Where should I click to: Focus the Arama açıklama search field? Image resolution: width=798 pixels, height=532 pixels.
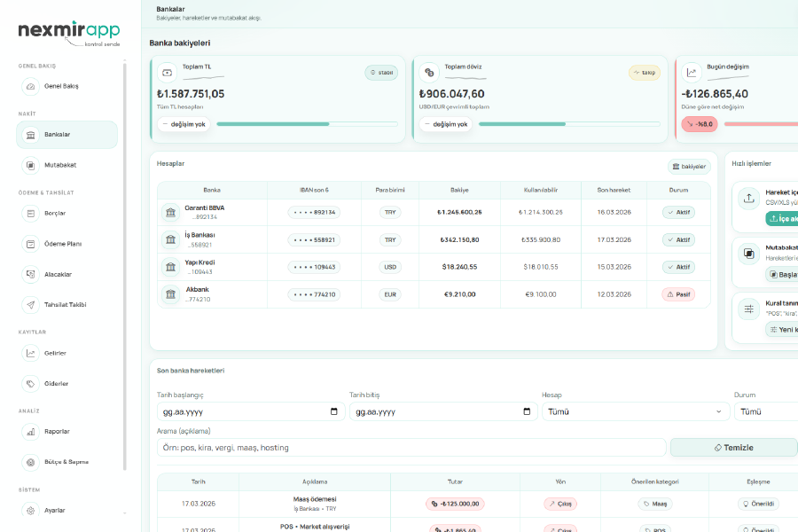tap(411, 448)
